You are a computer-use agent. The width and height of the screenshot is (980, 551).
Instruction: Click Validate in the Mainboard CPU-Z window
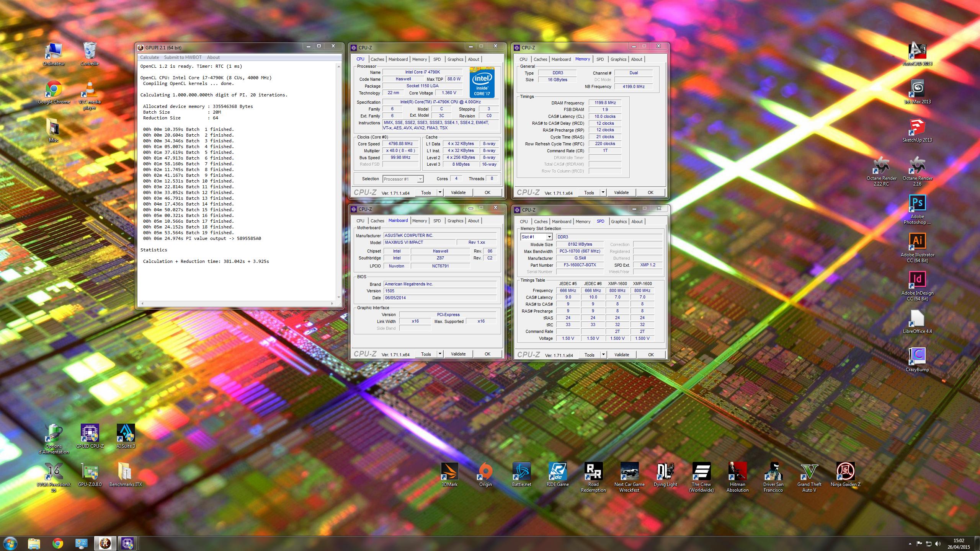tap(458, 354)
